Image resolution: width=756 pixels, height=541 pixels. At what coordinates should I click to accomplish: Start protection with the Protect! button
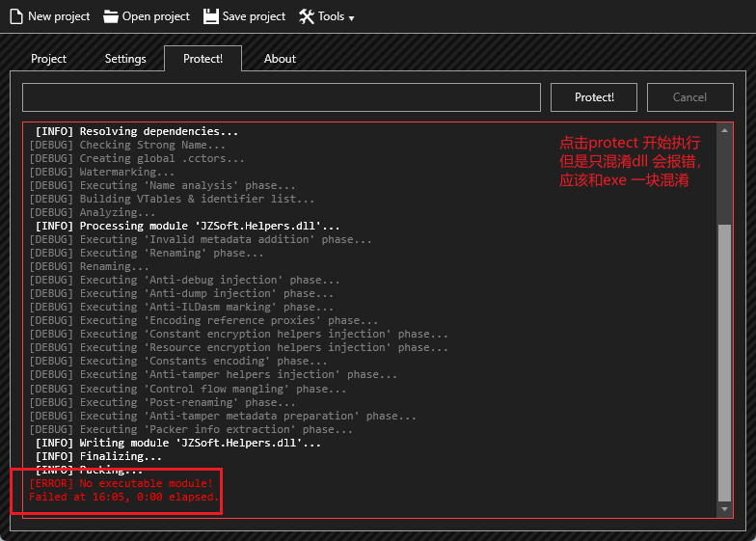point(594,97)
